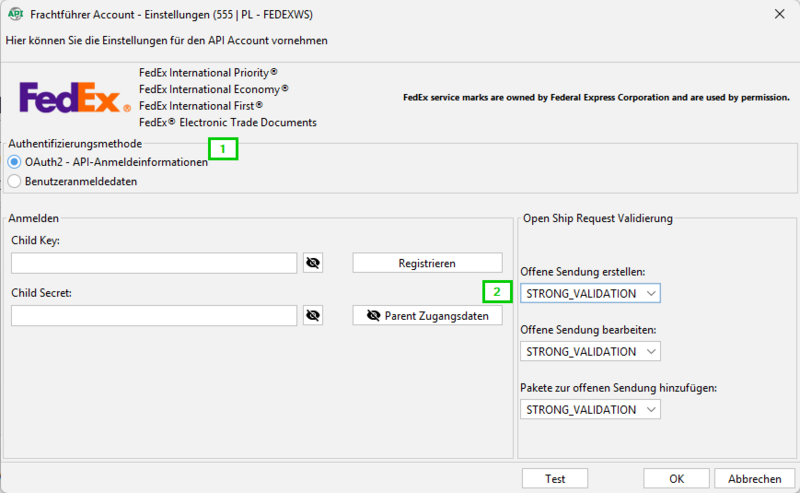This screenshot has width=800, height=493.
Task: Cancel with the Abbrechen button
Action: 754,479
